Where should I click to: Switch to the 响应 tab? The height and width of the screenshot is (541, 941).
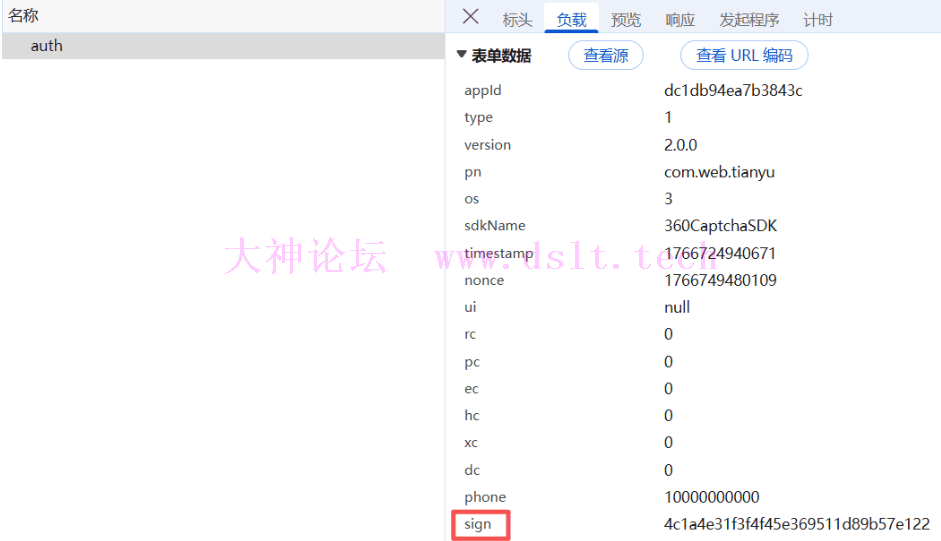click(680, 20)
